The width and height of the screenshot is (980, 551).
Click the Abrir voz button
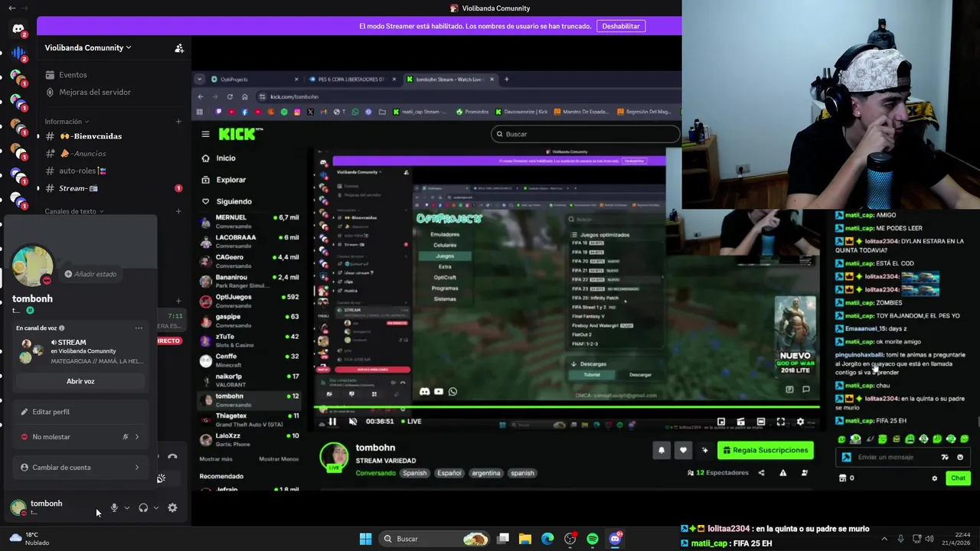pos(80,381)
